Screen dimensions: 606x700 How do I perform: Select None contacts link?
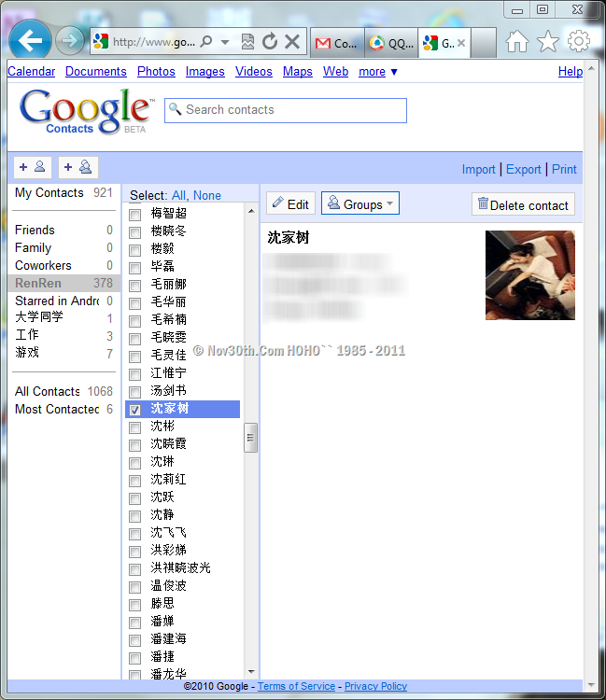point(207,196)
